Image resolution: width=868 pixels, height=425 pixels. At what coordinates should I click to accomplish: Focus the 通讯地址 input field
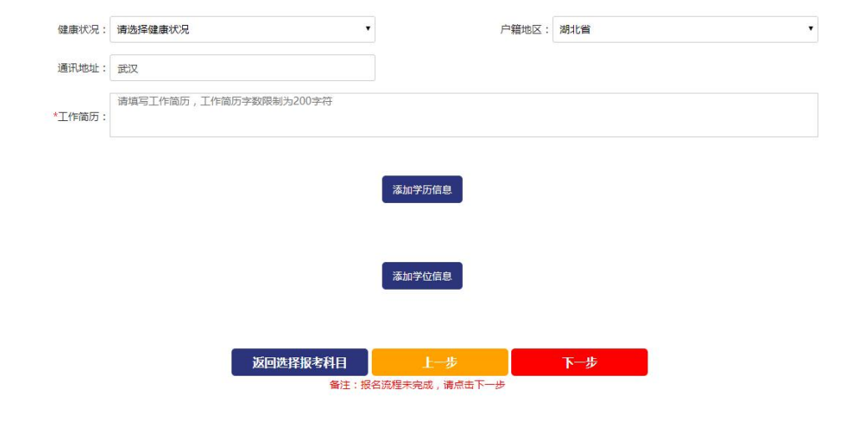pos(241,68)
